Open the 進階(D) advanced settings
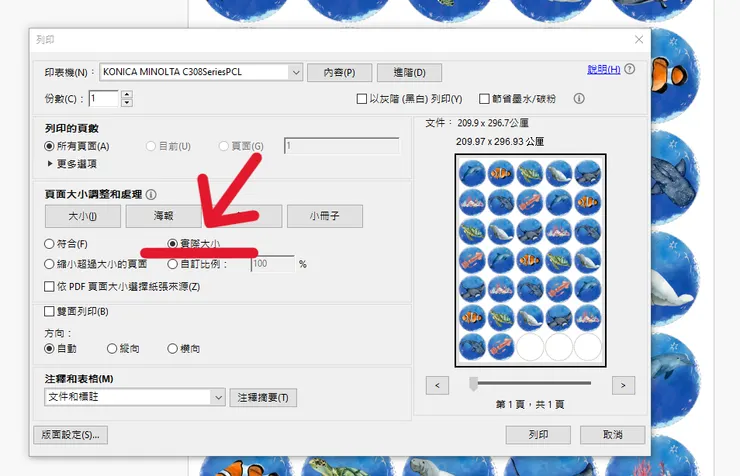Image resolution: width=740 pixels, height=476 pixels. pos(409,73)
